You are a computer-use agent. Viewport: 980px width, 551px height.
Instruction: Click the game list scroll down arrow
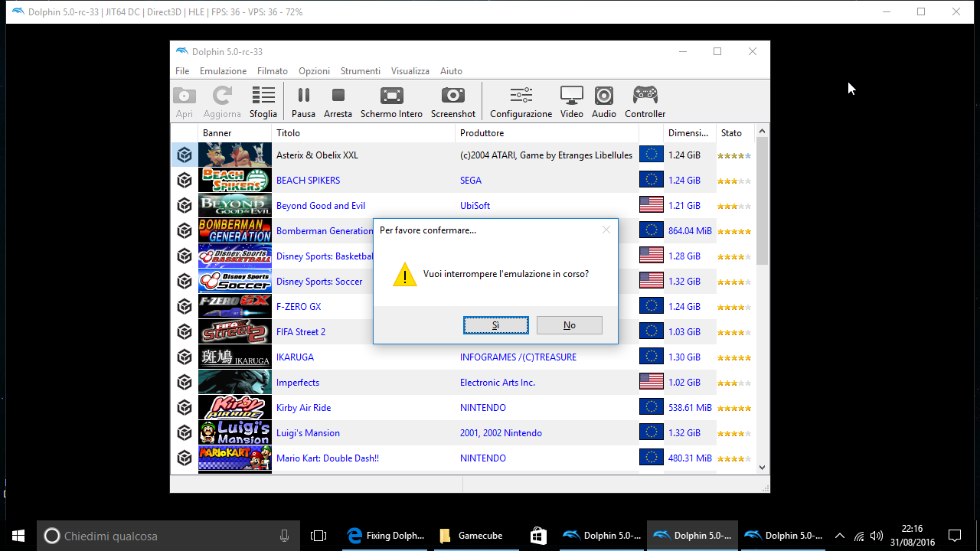click(763, 467)
